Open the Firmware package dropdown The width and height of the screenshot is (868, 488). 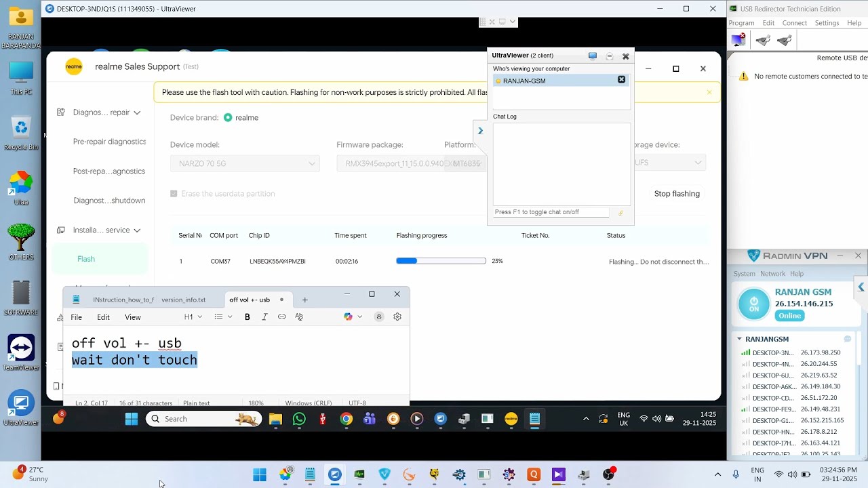(x=411, y=163)
